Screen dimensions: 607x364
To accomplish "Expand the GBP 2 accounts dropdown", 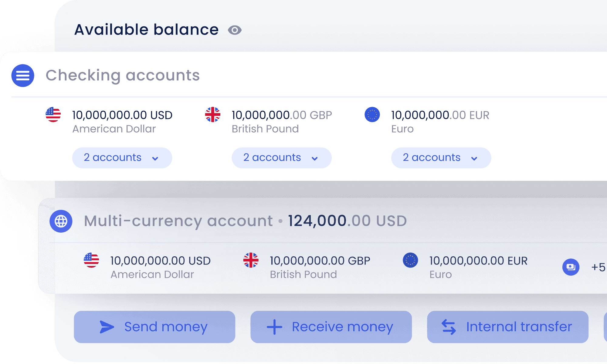I will [282, 158].
